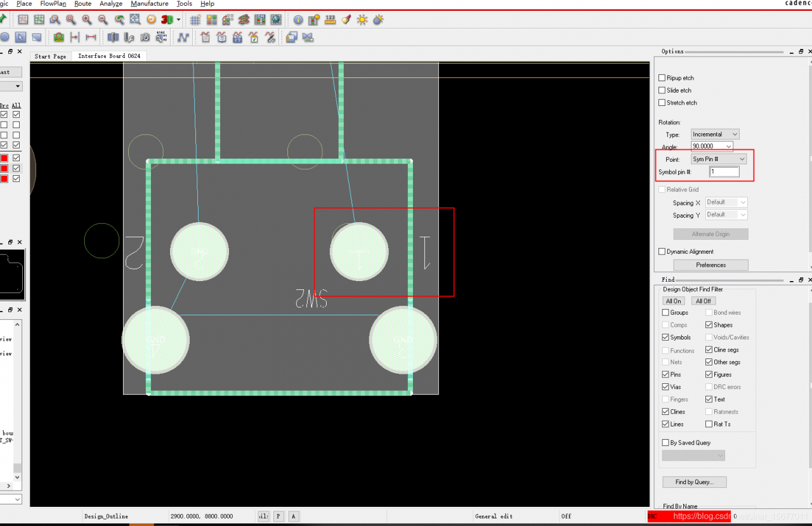Open the rotation Type dropdown
812x526 pixels.
click(x=715, y=135)
